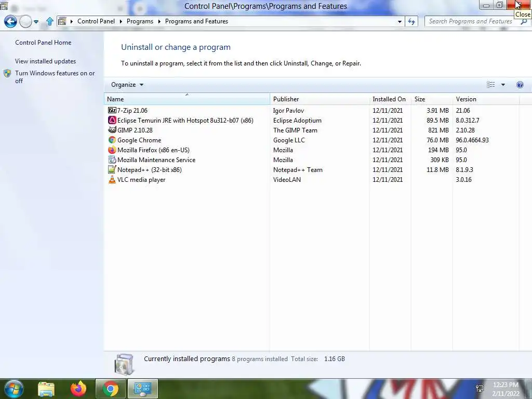This screenshot has width=532, height=399.
Task: Click the Mozilla Maintenance Service icon
Action: pyautogui.click(x=112, y=159)
